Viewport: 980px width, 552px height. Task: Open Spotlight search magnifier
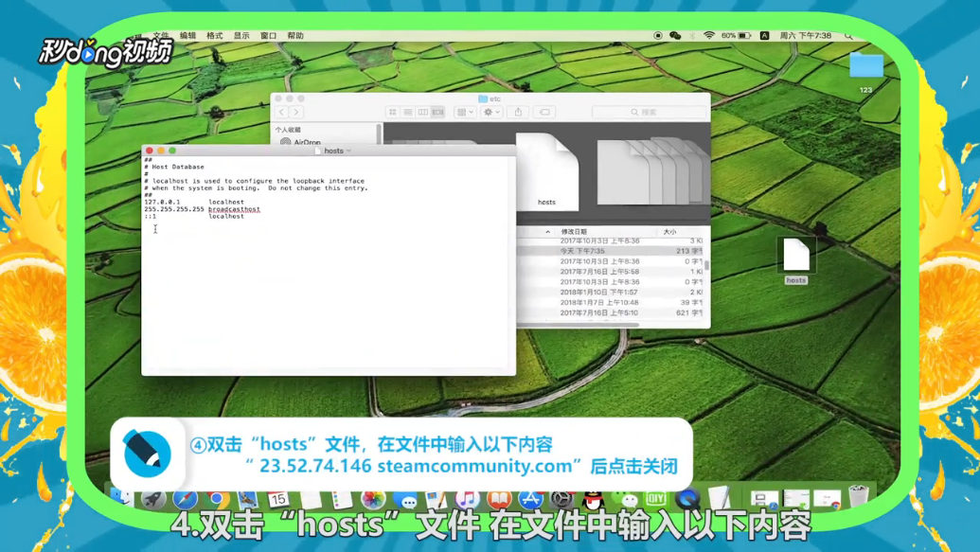point(848,36)
